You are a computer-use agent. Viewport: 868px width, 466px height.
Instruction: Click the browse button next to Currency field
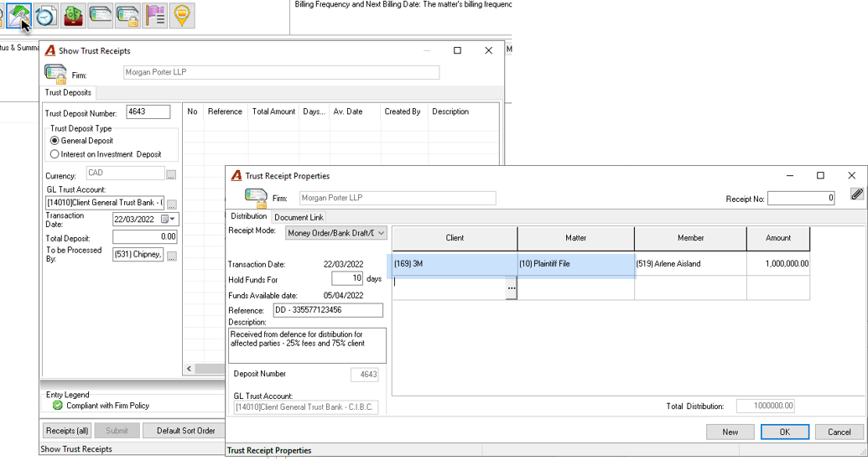[x=171, y=175]
